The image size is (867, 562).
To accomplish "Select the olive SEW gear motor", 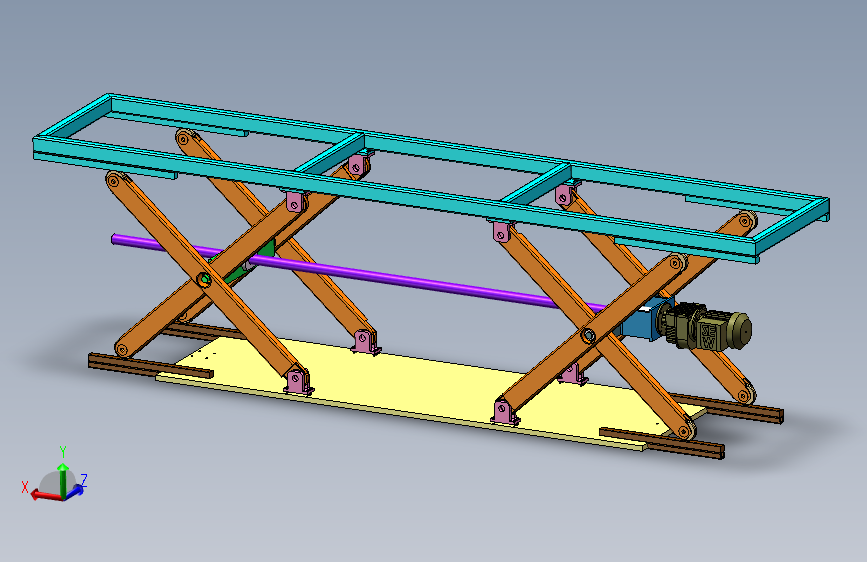I will (x=705, y=326).
